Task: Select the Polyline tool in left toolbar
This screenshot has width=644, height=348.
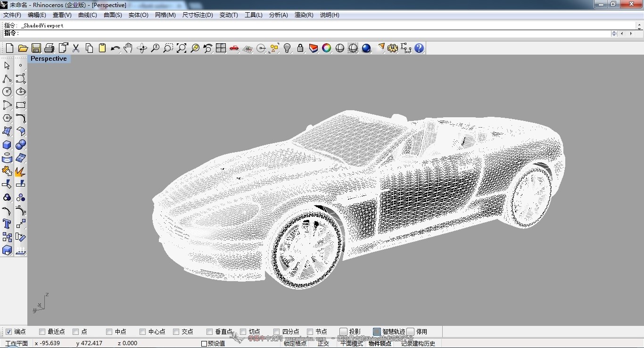Action: tap(7, 79)
